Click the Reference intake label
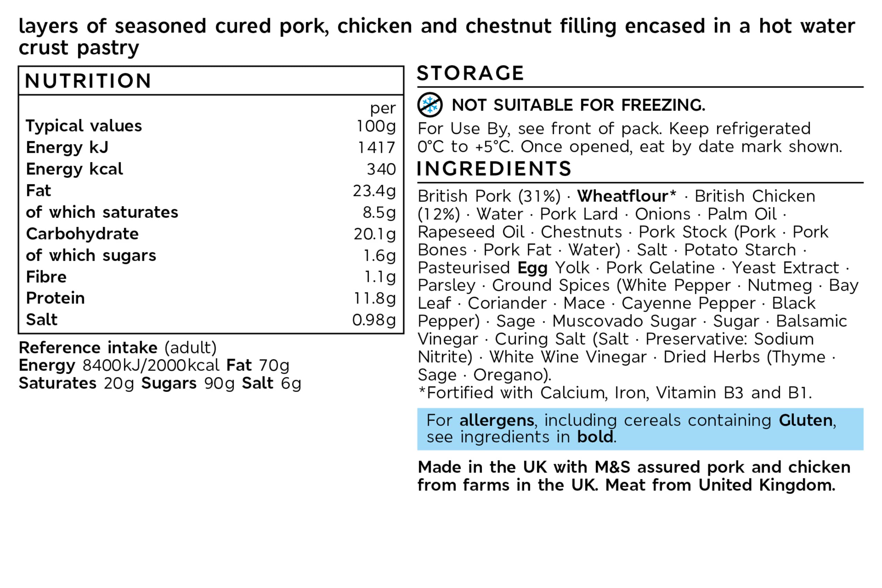Screen dimensions: 882x588 88,348
